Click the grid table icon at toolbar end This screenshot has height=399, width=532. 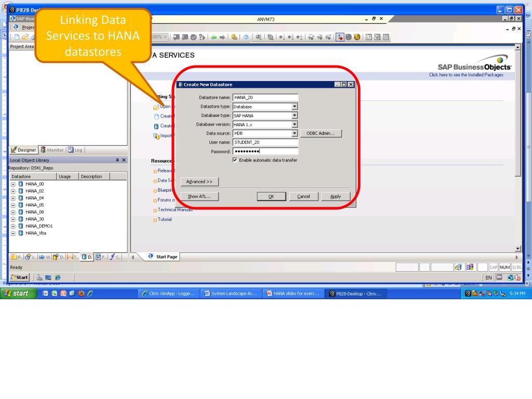(x=386, y=37)
